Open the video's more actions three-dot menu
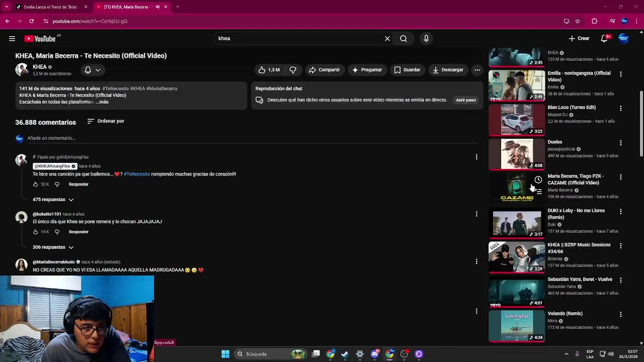The height and width of the screenshot is (362, 644). tap(477, 70)
